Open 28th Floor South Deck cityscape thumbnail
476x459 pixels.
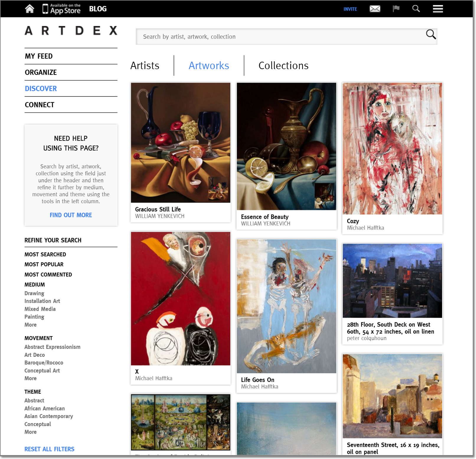click(x=392, y=281)
